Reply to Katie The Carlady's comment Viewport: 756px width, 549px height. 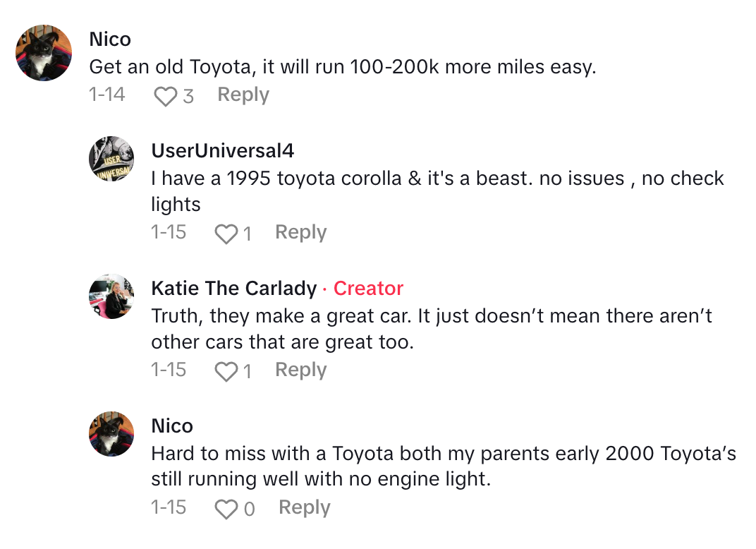point(301,370)
